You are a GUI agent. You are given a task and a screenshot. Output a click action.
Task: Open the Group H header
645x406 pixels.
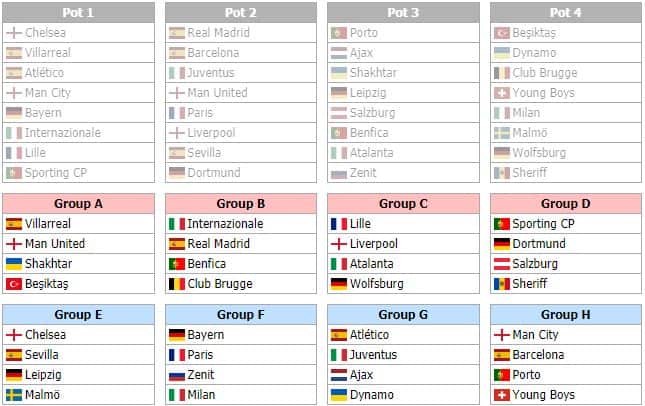566,315
